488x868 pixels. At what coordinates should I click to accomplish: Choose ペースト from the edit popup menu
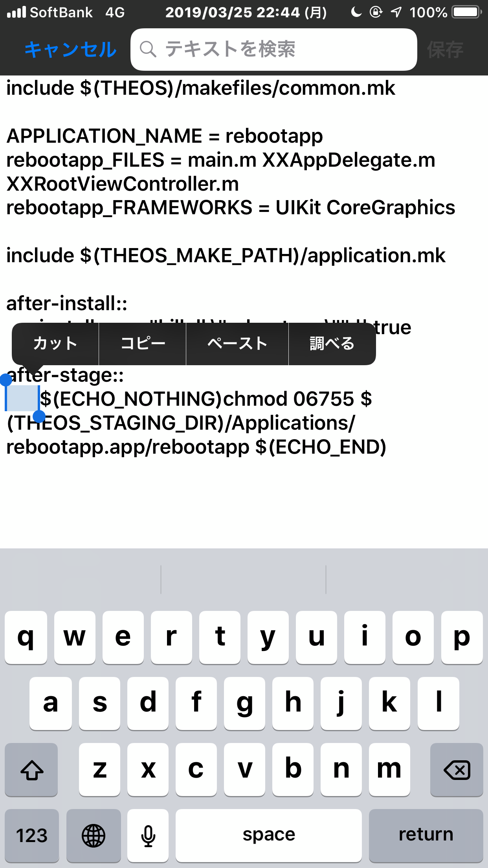coord(237,344)
